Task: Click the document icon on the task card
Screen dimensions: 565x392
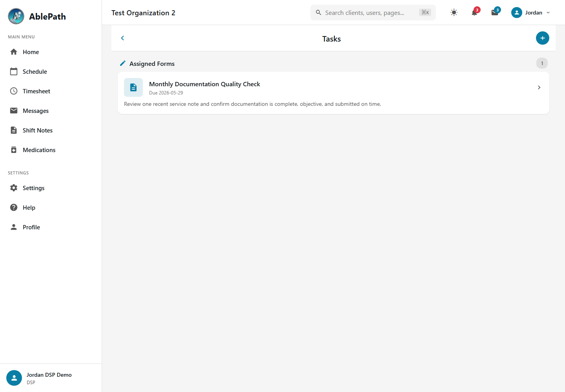Action: [133, 87]
